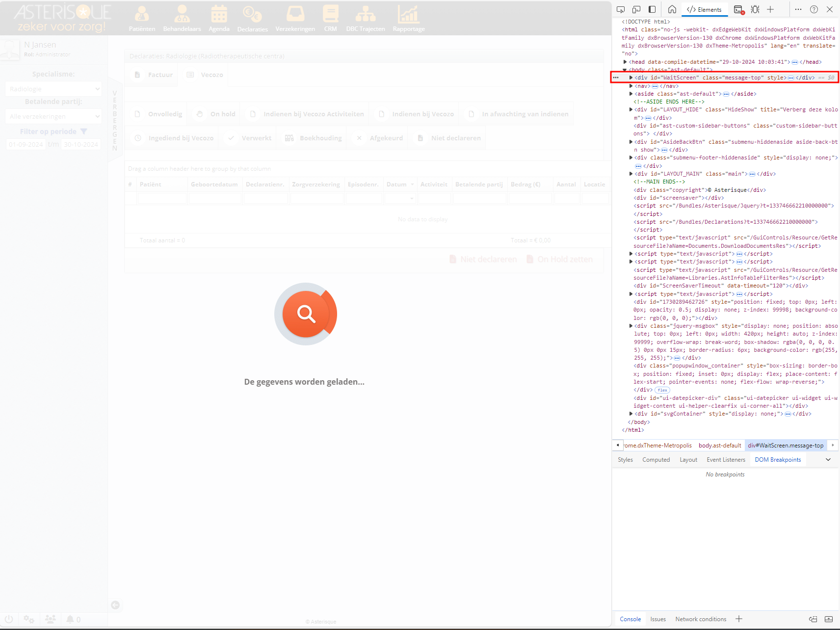This screenshot has width=840, height=630.
Task: Click body.ast-default in the breadcrumb
Action: tap(720, 446)
